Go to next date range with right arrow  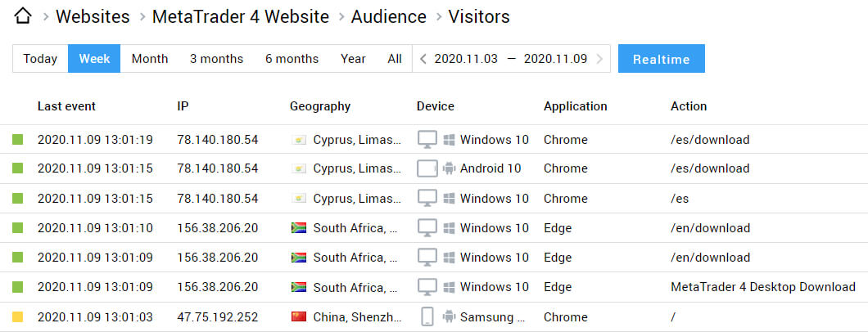(600, 59)
